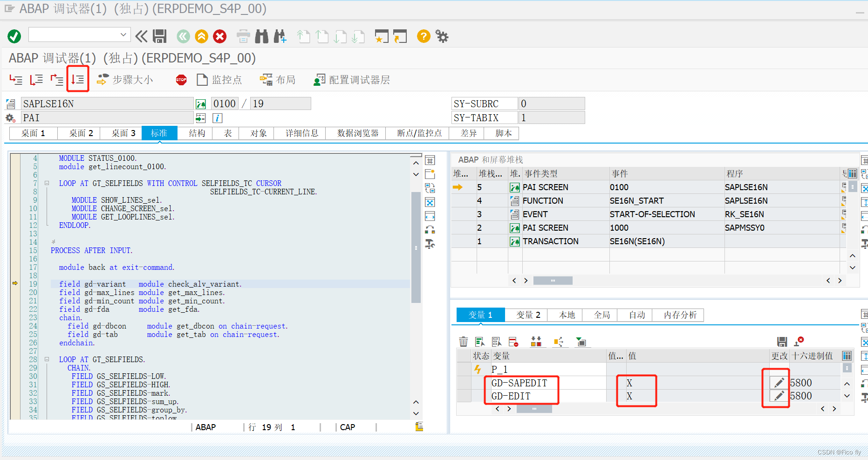The height and width of the screenshot is (460, 868).
Task: Click the SY-SUBRC value field
Action: point(552,103)
